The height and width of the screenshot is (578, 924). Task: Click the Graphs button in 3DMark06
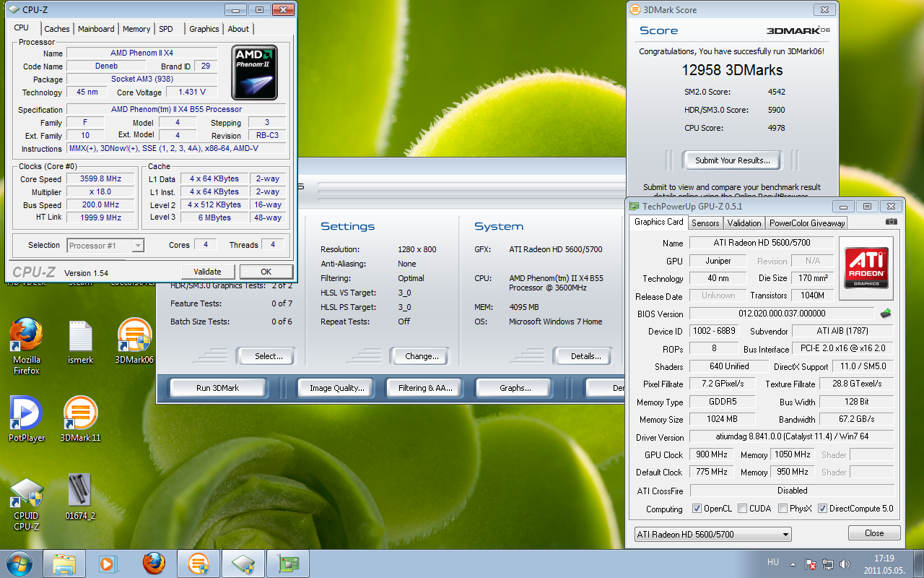click(515, 388)
